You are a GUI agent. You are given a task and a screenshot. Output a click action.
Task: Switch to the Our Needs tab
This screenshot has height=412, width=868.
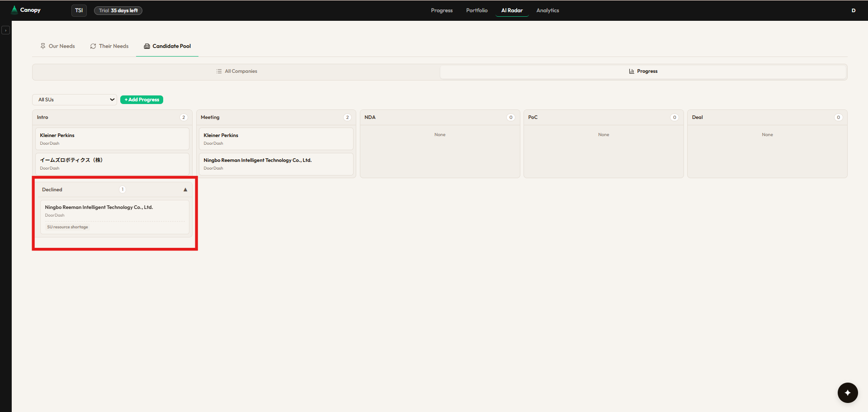click(x=57, y=46)
